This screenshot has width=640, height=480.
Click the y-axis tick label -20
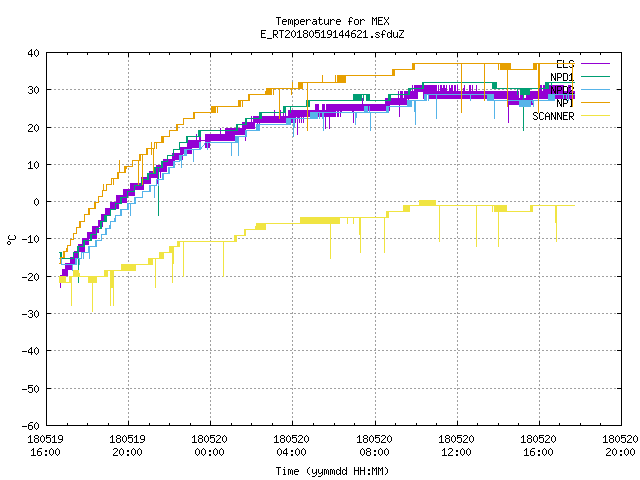pos(31,277)
